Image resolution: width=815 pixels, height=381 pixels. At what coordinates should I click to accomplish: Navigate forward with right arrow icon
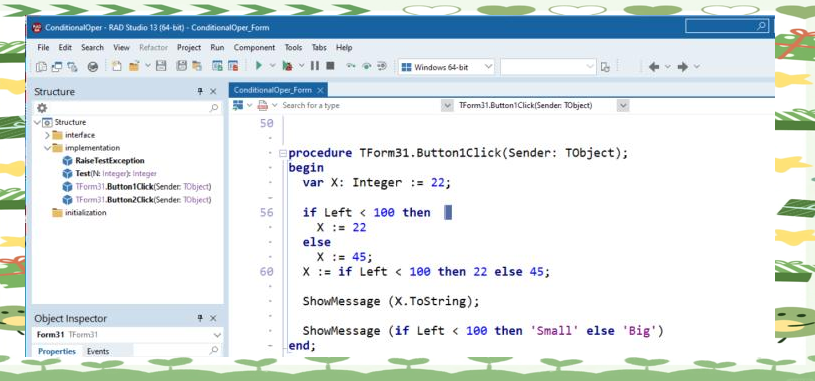(683, 67)
